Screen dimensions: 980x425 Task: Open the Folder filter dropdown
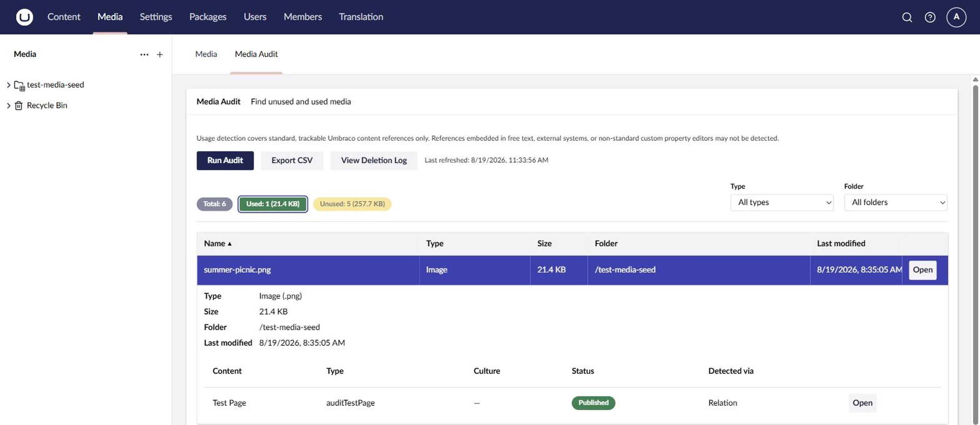click(896, 202)
